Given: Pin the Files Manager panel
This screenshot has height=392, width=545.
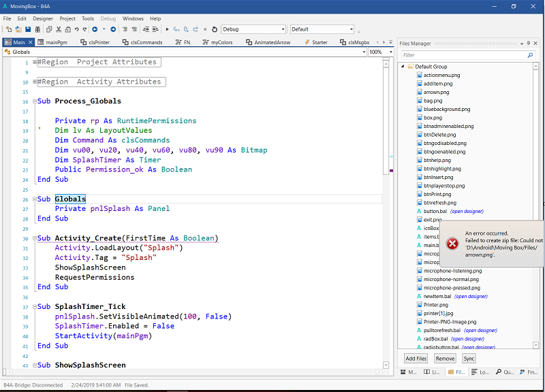Looking at the screenshot, I should pos(529,43).
